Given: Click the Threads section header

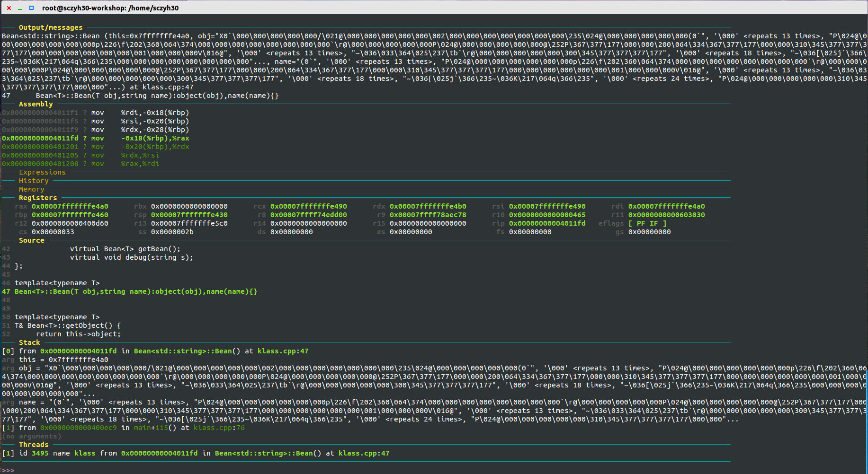Looking at the screenshot, I should coord(34,445).
